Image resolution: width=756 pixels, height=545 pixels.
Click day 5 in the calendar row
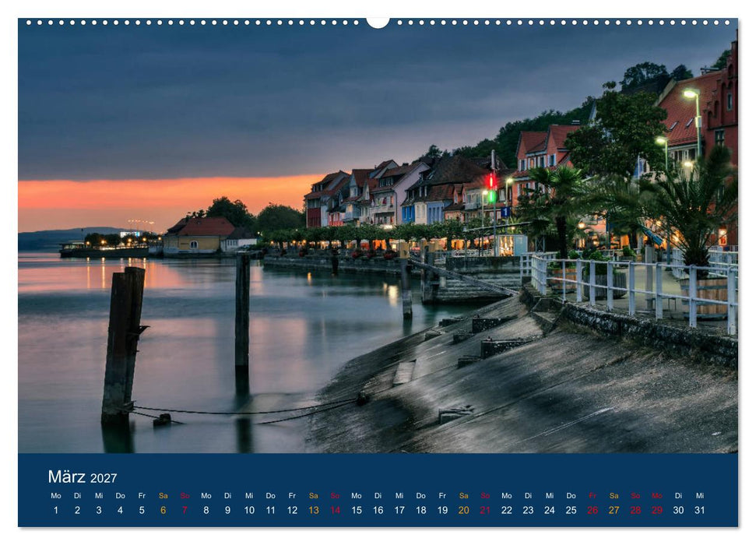click(x=142, y=510)
